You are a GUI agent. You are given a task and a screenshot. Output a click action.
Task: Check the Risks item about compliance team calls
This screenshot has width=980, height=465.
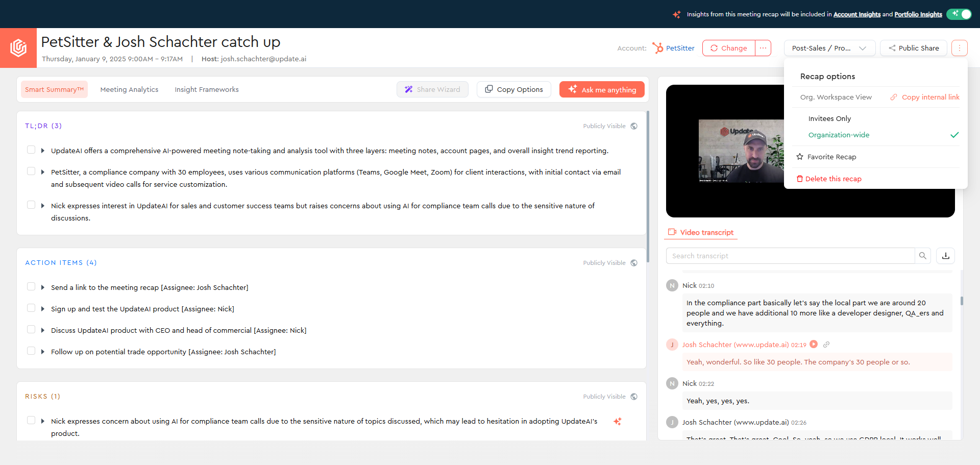(x=31, y=420)
